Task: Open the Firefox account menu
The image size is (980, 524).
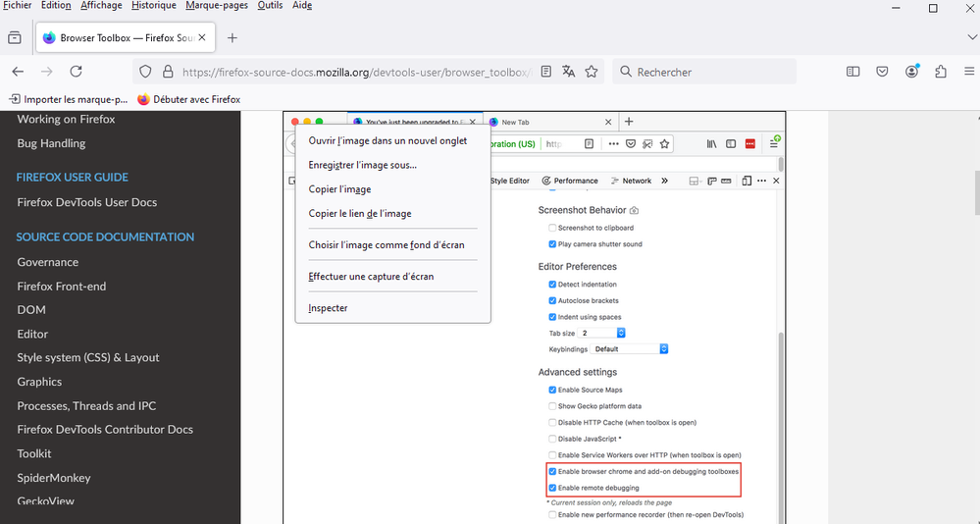Action: (912, 72)
